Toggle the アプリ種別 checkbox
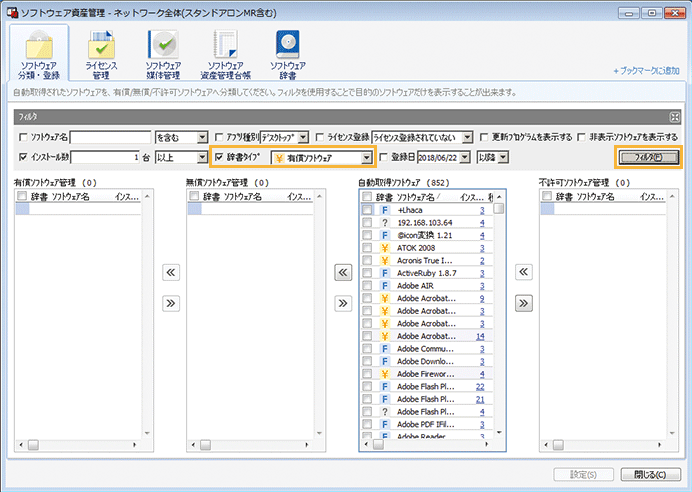This screenshot has height=492, width=692. tap(219, 137)
